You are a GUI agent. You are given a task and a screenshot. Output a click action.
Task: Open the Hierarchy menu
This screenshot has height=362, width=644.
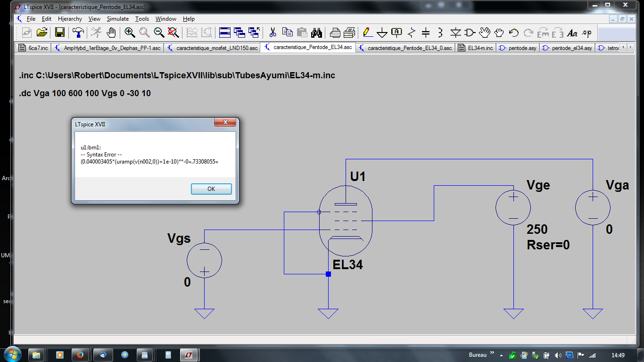(70, 19)
